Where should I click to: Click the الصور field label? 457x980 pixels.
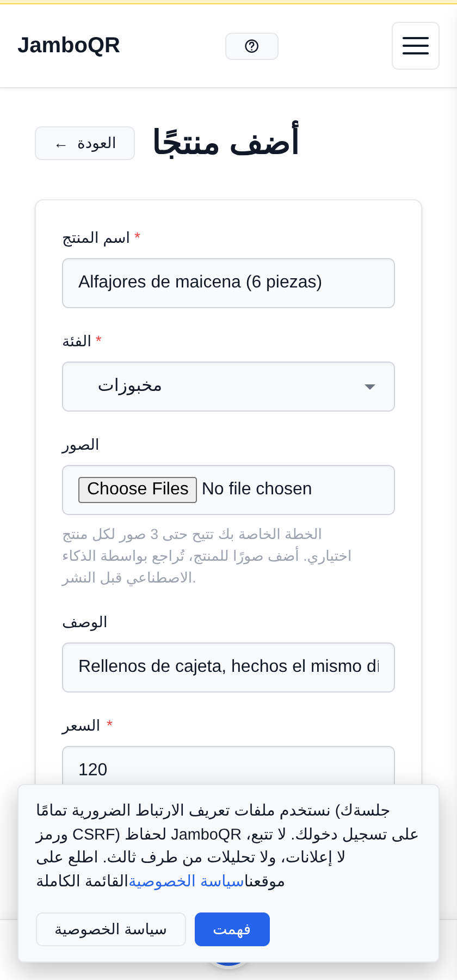[81, 445]
